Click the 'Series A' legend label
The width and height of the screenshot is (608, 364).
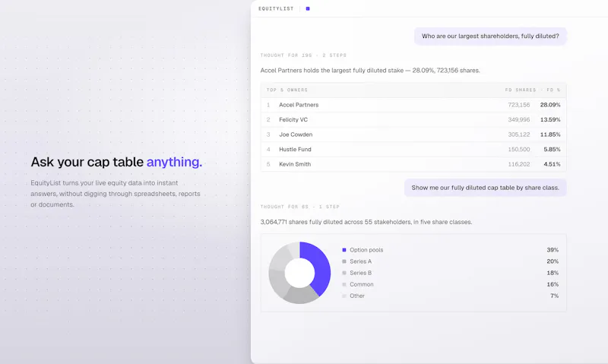click(x=360, y=261)
